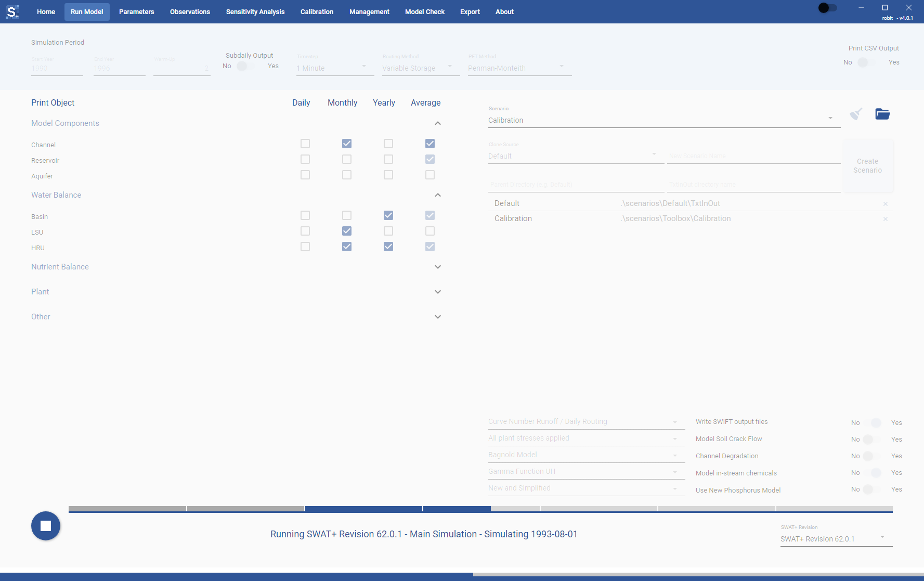Toggle Model Soil Crack Flow switch
This screenshot has width=924, height=581.
tap(873, 440)
